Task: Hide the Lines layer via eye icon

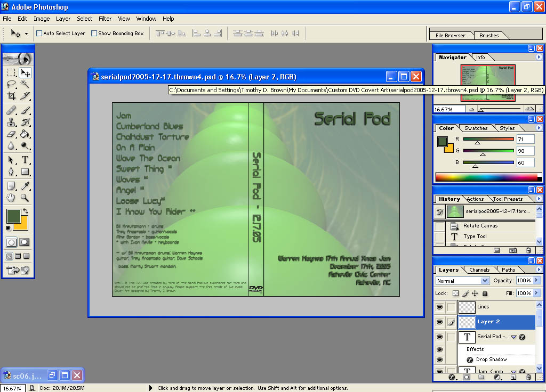Action: [439, 307]
